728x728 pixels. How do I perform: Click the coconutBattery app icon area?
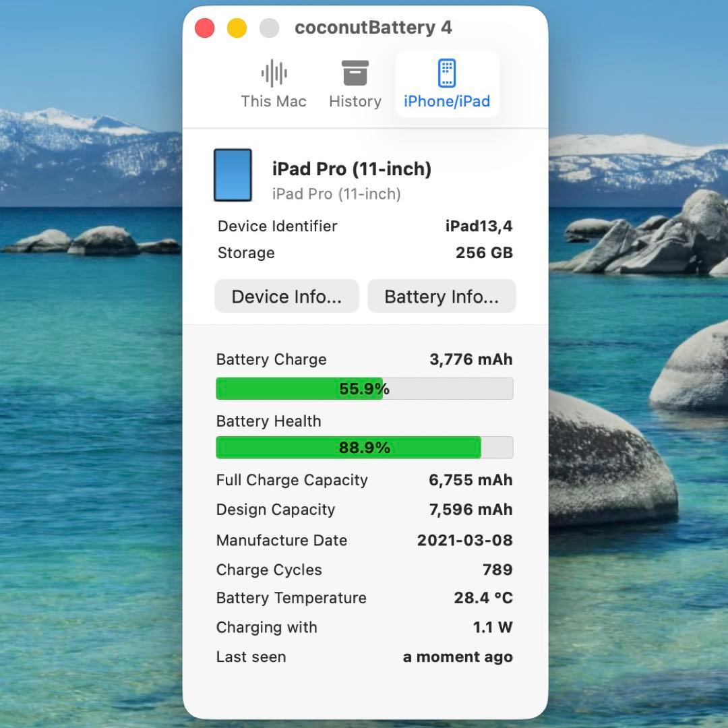point(373,28)
